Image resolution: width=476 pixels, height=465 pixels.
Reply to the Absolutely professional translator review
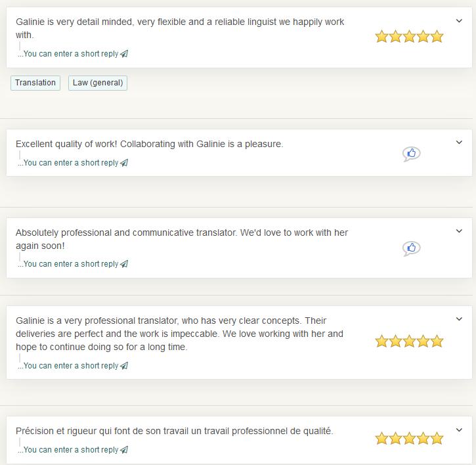(x=70, y=264)
